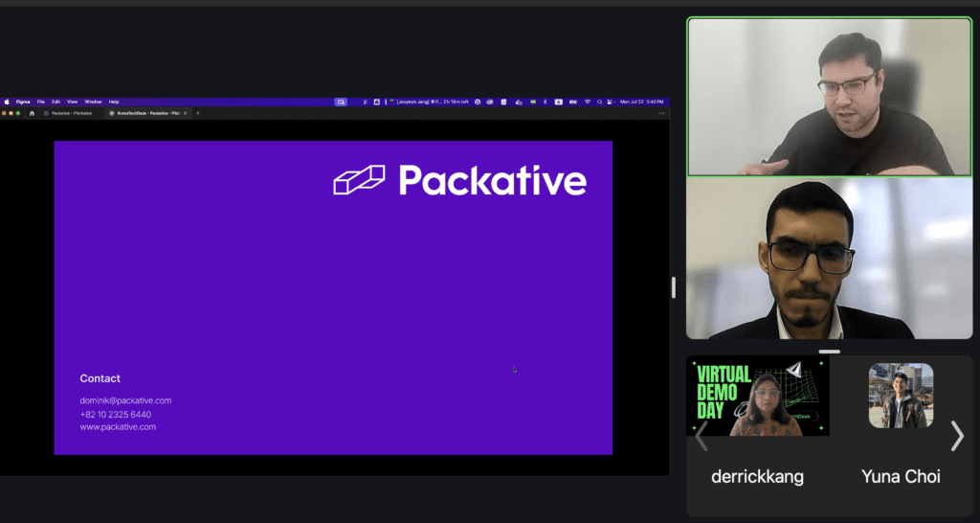Select the video of man in suit
This screenshot has height=523, width=980.
[x=830, y=259]
